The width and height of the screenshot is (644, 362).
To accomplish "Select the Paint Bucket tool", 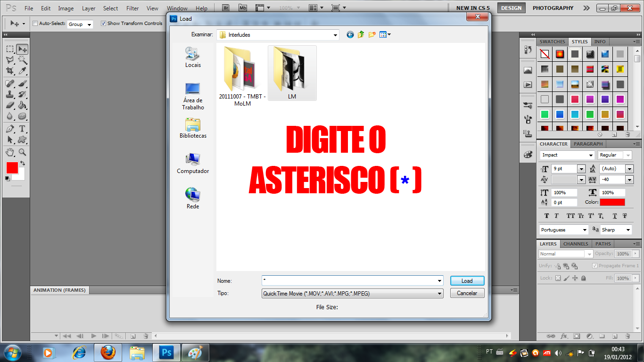I will click(22, 105).
